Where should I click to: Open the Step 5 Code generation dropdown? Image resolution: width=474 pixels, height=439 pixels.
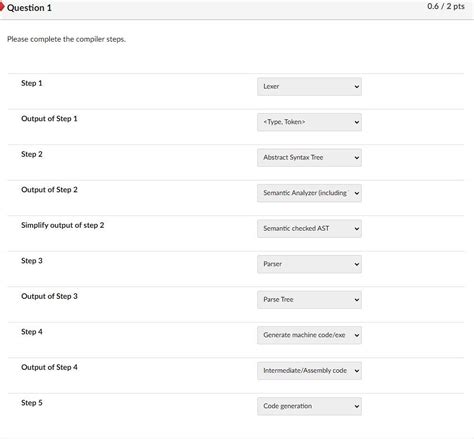point(309,406)
